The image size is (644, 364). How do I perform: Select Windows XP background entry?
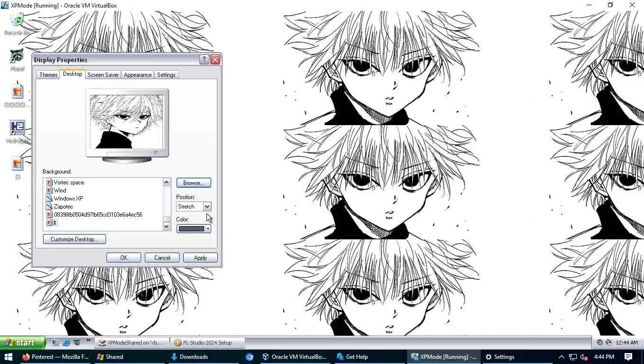68,199
